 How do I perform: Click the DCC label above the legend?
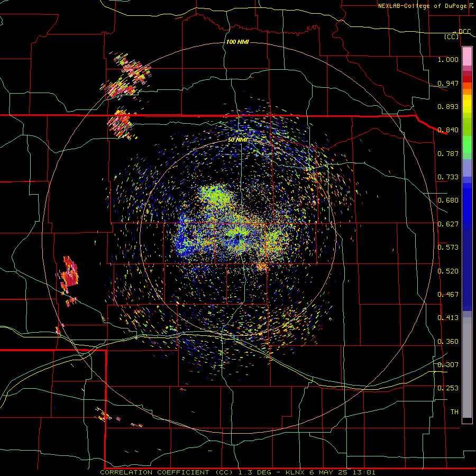click(x=464, y=31)
